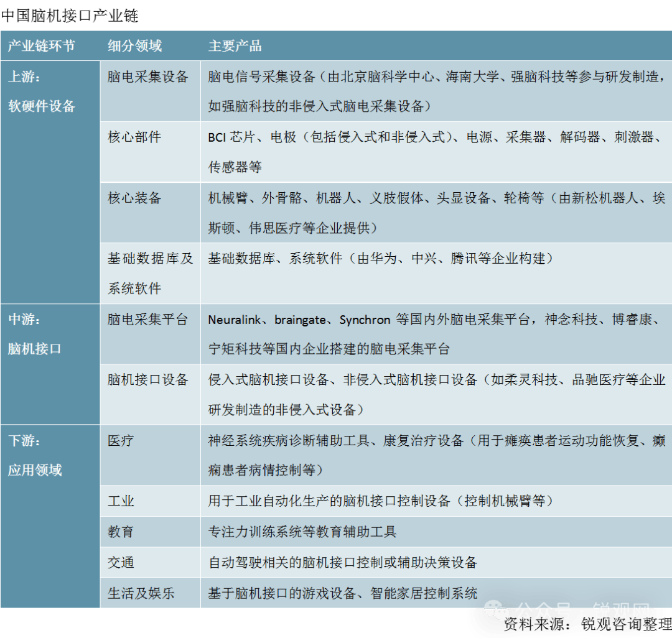Select the 工业 row label

click(x=121, y=501)
